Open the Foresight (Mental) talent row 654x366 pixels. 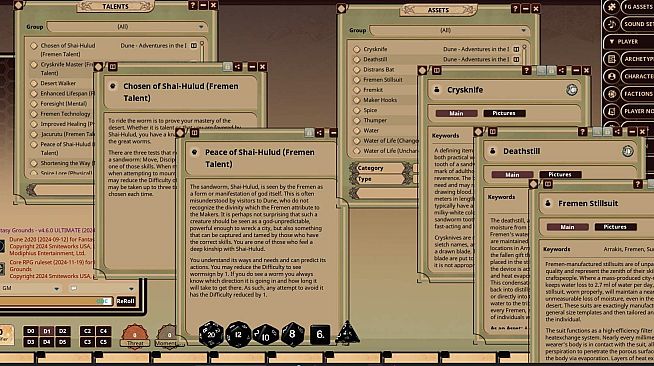pyautogui.click(x=64, y=103)
